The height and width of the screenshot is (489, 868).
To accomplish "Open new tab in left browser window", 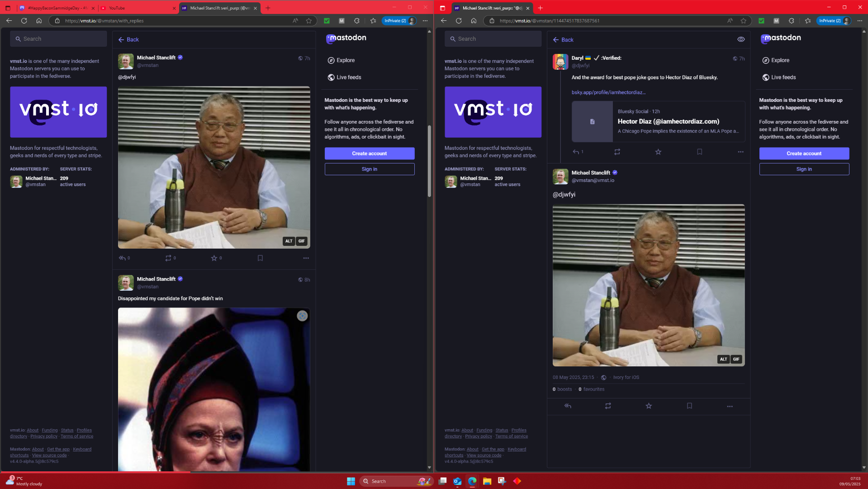I will (268, 8).
